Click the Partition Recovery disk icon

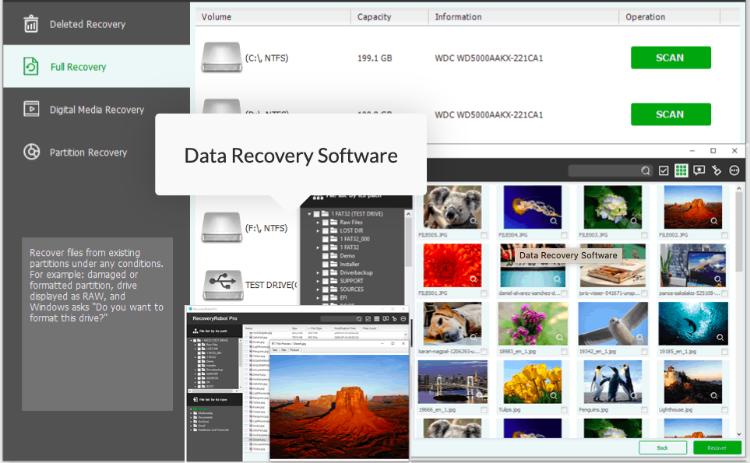pyautogui.click(x=31, y=152)
